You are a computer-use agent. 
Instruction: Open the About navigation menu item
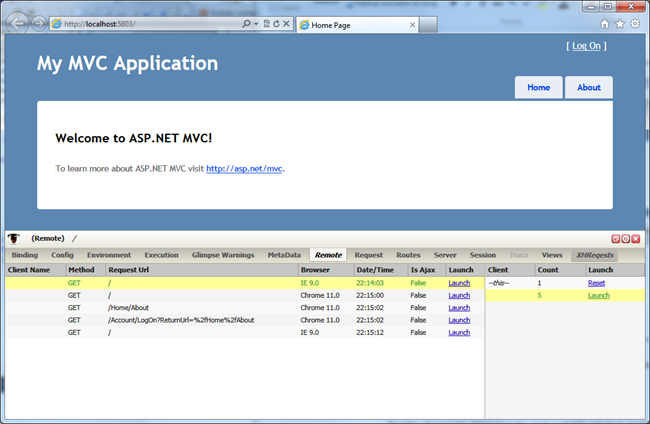(x=588, y=87)
